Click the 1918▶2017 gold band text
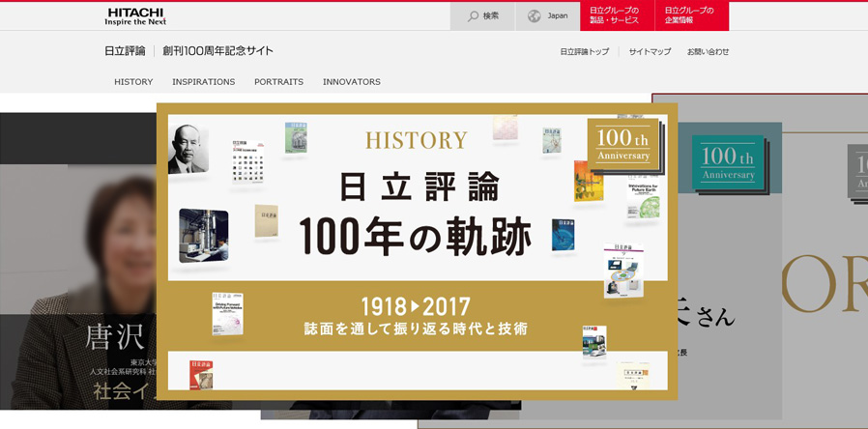868x429 pixels. pos(416,306)
